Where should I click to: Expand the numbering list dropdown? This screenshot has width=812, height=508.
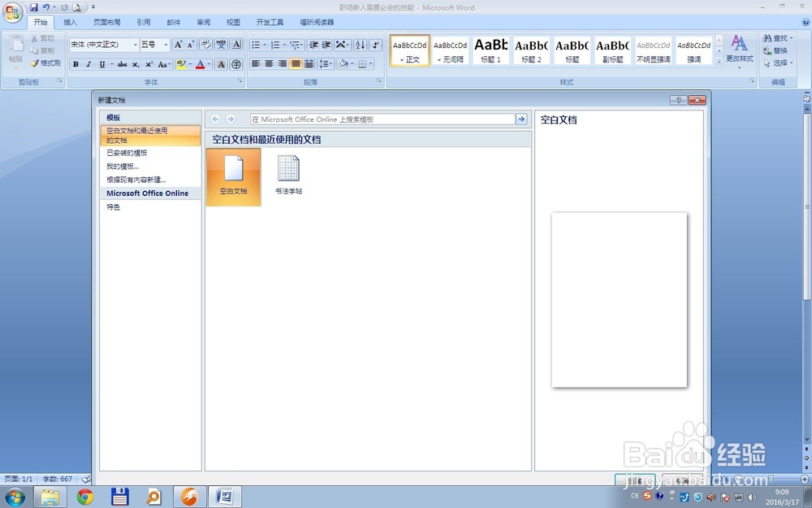pos(284,45)
